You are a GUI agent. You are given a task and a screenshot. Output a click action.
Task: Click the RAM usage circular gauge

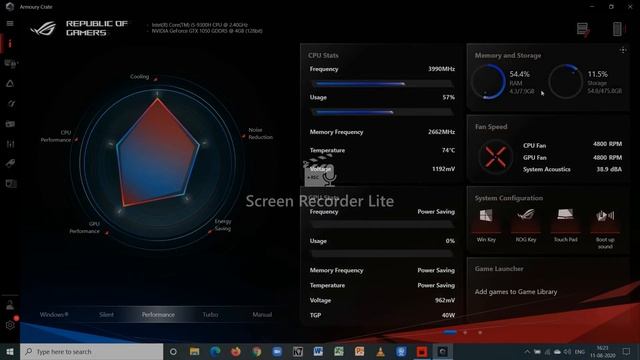pyautogui.click(x=489, y=82)
